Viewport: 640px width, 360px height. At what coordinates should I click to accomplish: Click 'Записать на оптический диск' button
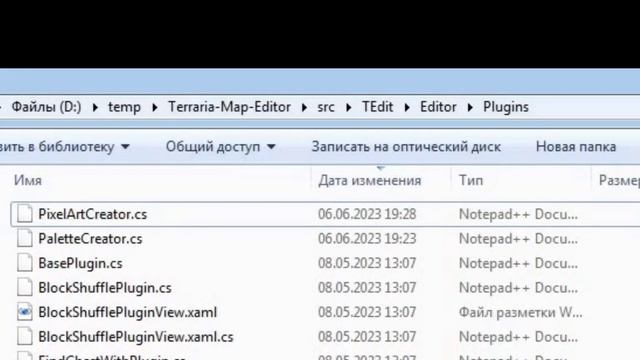click(x=406, y=147)
